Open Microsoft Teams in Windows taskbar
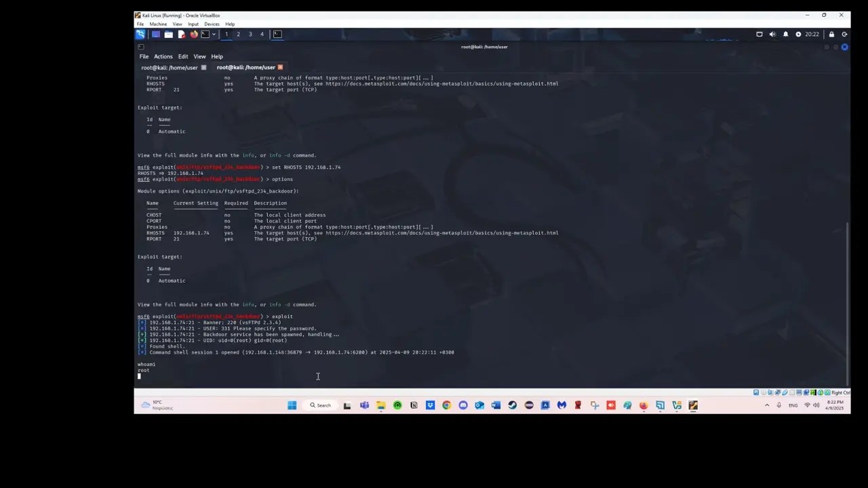868x488 pixels. [x=364, y=405]
